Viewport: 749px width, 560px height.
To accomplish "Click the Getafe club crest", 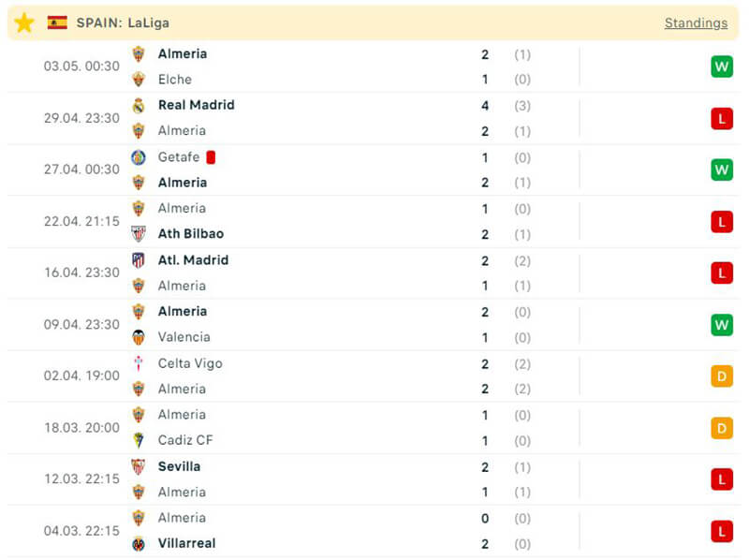I will [139, 157].
